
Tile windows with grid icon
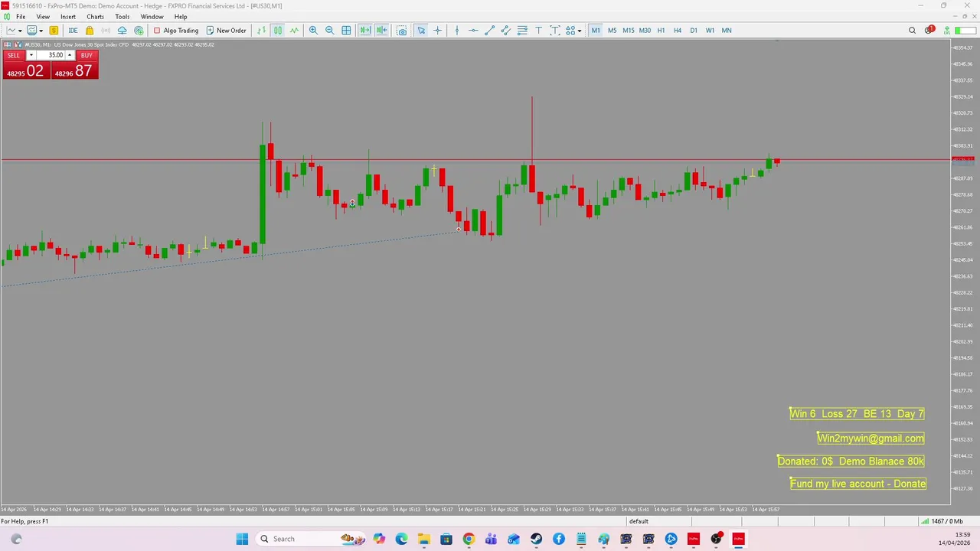pyautogui.click(x=346, y=31)
